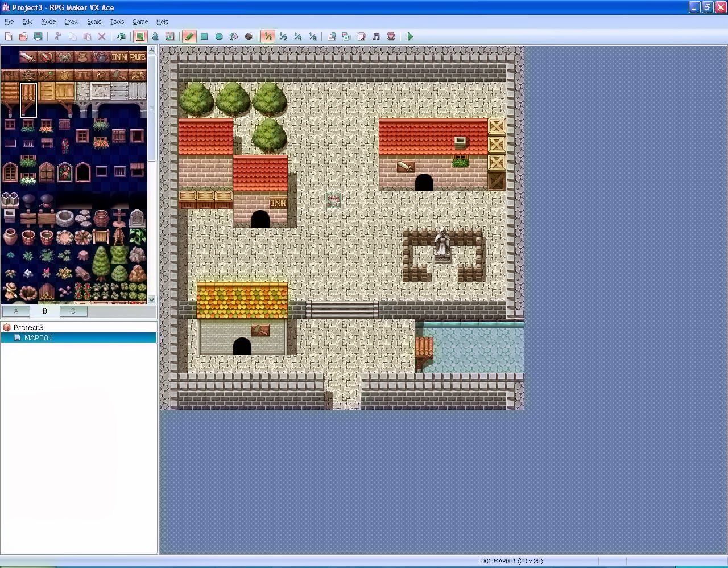728x568 pixels.
Task: Select the Flood Fill tool
Action: 234,36
